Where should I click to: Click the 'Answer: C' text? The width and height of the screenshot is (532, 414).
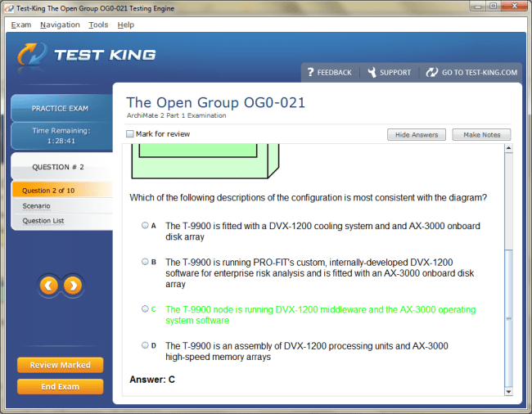[x=152, y=380]
